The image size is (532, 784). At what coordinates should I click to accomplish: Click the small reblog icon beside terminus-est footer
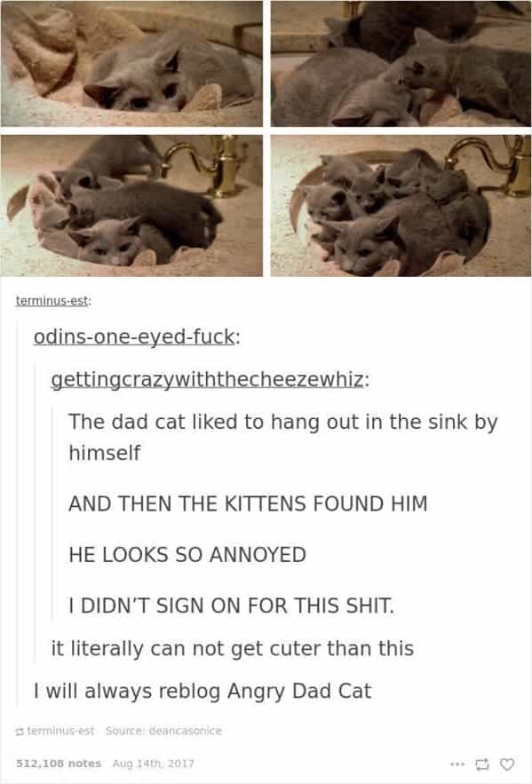(20, 732)
